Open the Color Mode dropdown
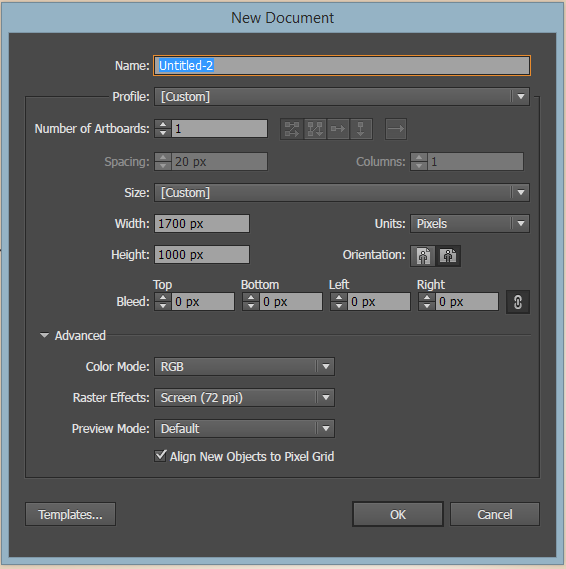 click(x=244, y=367)
